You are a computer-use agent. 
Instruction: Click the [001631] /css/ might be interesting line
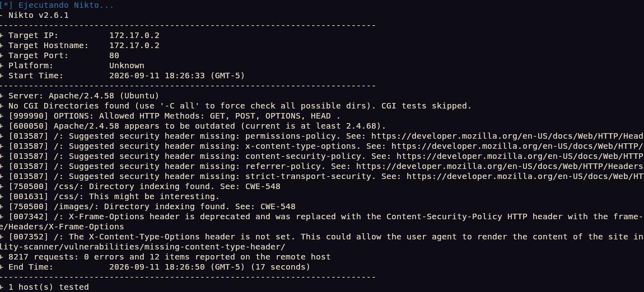[x=114, y=196]
